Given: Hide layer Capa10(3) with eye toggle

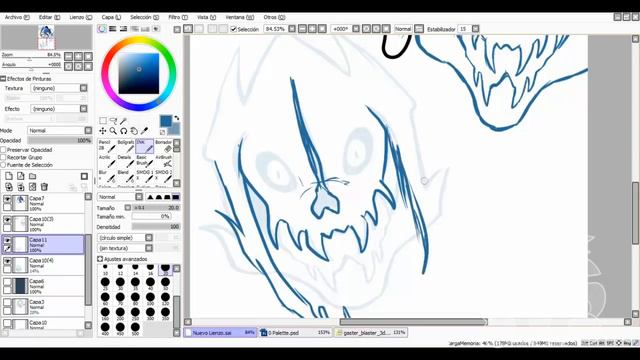Looking at the screenshot, I should pos(7,220).
